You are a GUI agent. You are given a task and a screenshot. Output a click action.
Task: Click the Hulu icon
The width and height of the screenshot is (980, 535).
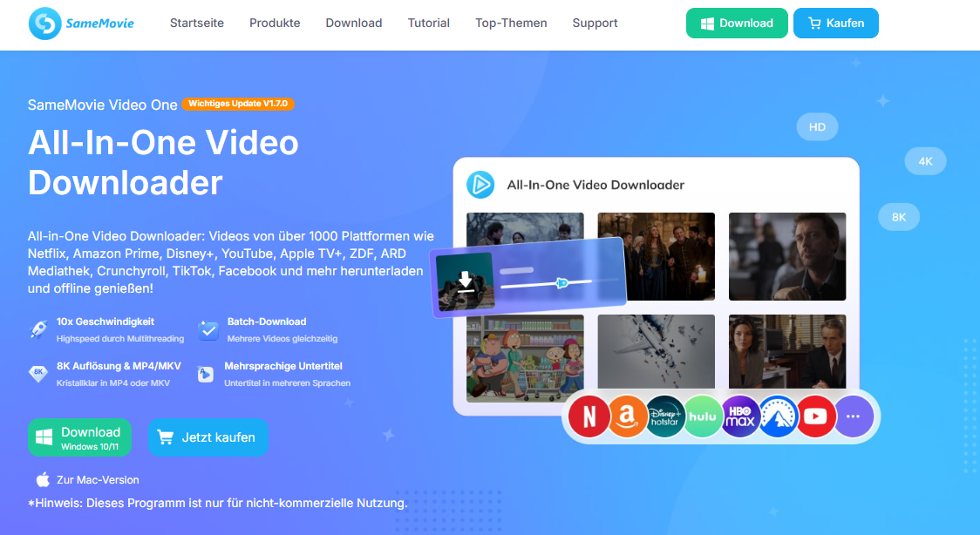point(703,416)
